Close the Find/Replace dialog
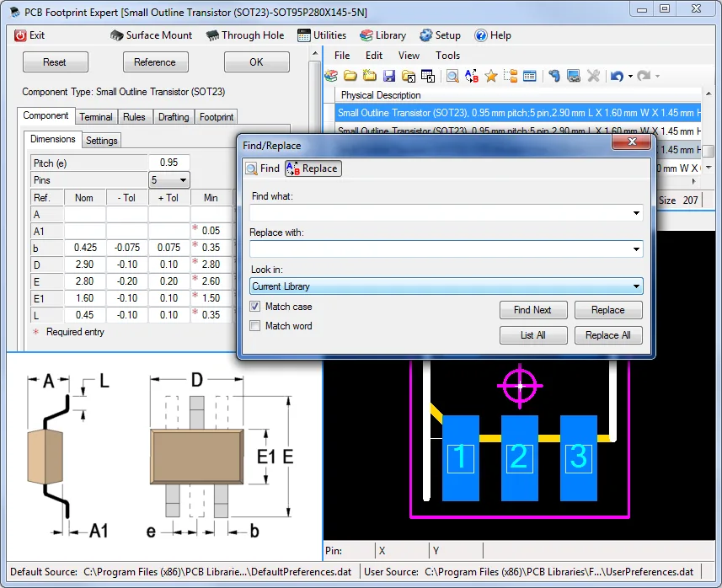Viewport: 722px width, 588px height. tap(632, 142)
